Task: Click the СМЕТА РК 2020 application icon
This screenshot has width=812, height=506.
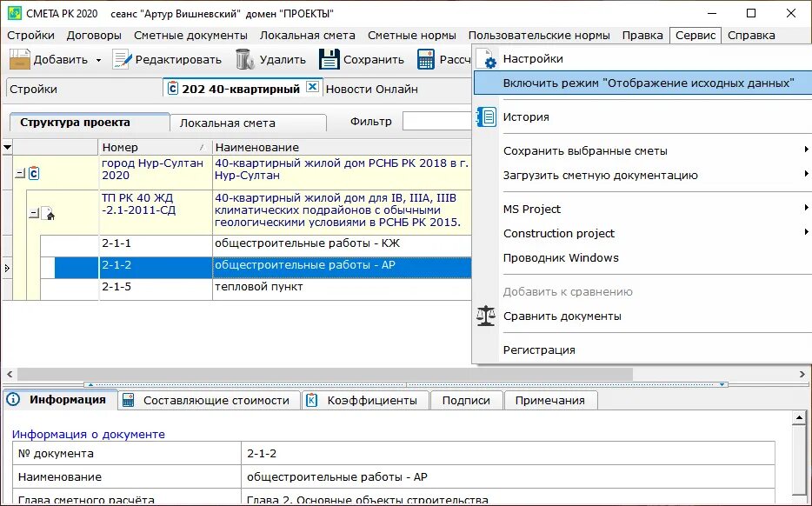Action: tap(15, 13)
